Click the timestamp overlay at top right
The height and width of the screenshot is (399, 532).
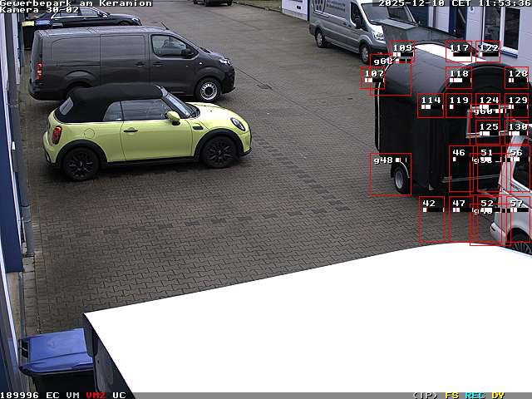(x=455, y=3)
